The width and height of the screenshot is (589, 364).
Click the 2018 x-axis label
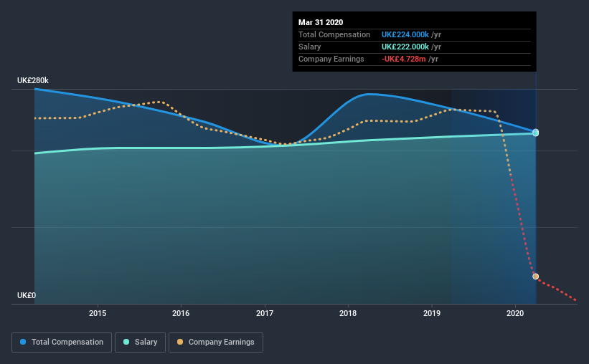(348, 313)
